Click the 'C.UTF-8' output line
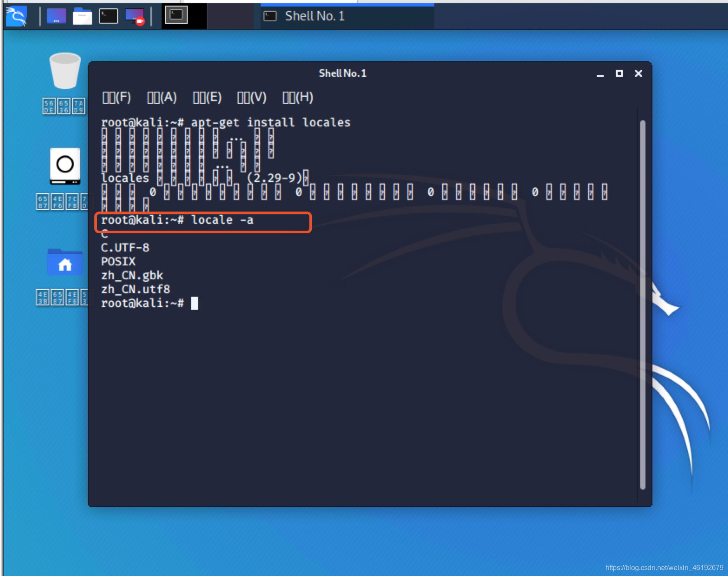Viewport: 728px width, 576px height. [125, 248]
